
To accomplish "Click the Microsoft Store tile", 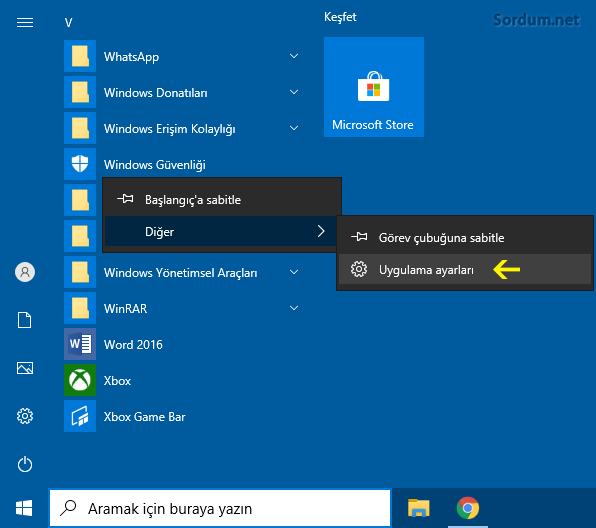I will point(374,87).
